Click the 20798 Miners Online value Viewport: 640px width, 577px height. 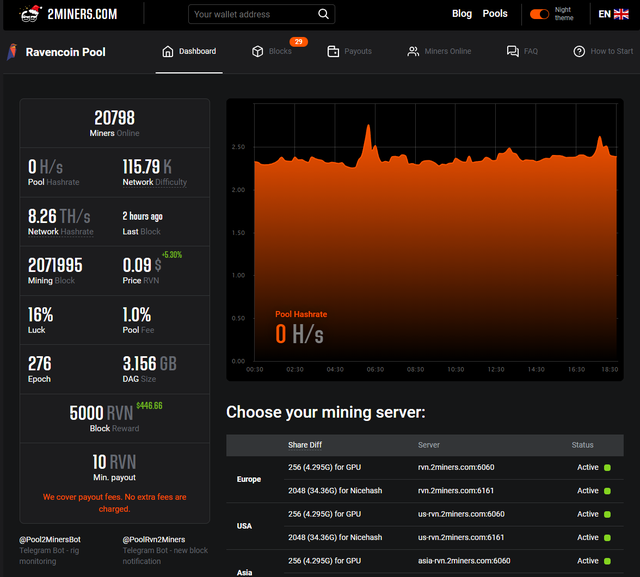(114, 118)
